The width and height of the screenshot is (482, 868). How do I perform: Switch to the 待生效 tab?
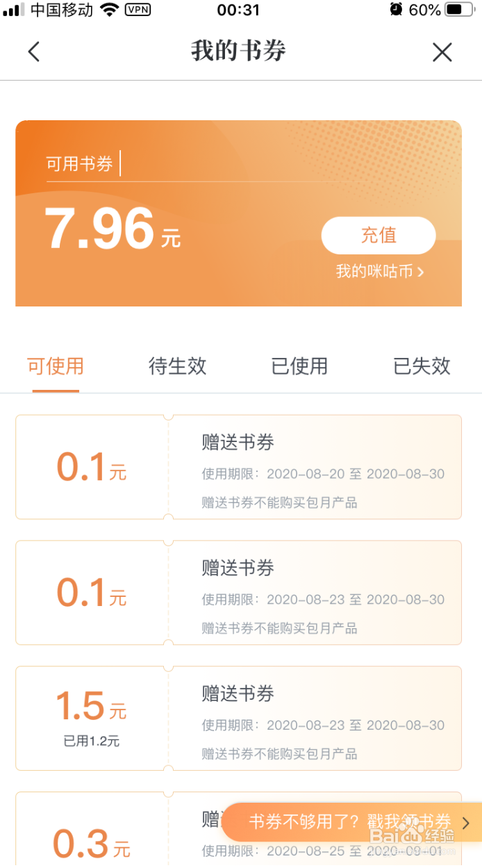point(178,366)
